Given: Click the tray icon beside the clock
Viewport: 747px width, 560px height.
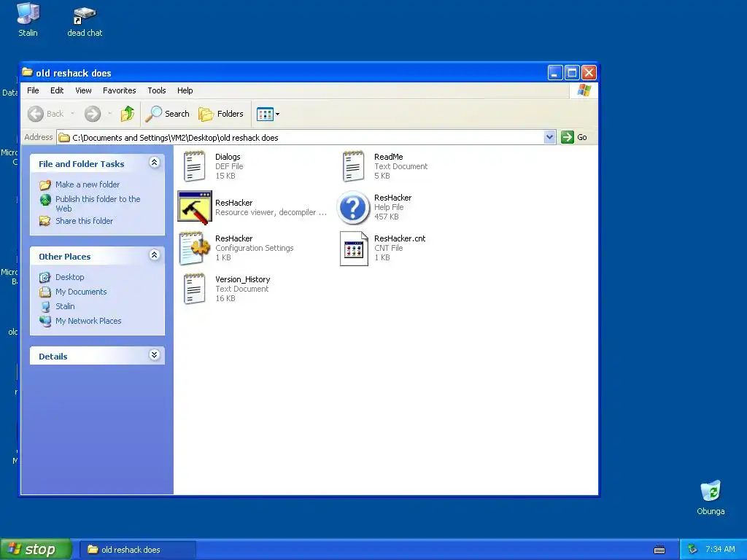Looking at the screenshot, I should pyautogui.click(x=692, y=550).
